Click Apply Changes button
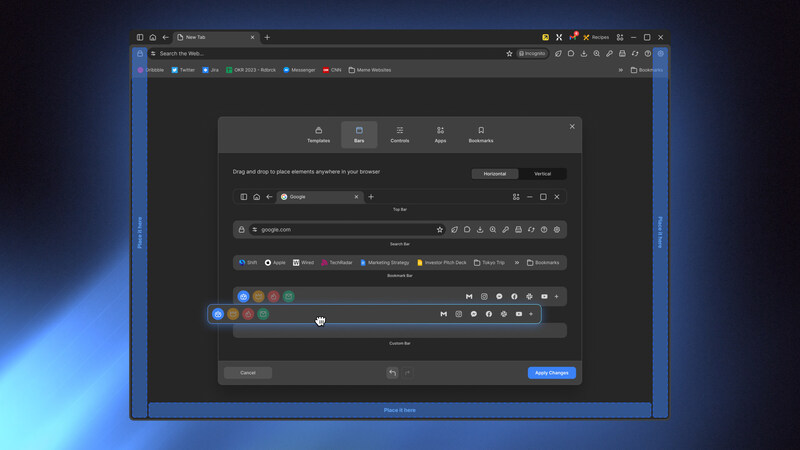 pyautogui.click(x=551, y=373)
